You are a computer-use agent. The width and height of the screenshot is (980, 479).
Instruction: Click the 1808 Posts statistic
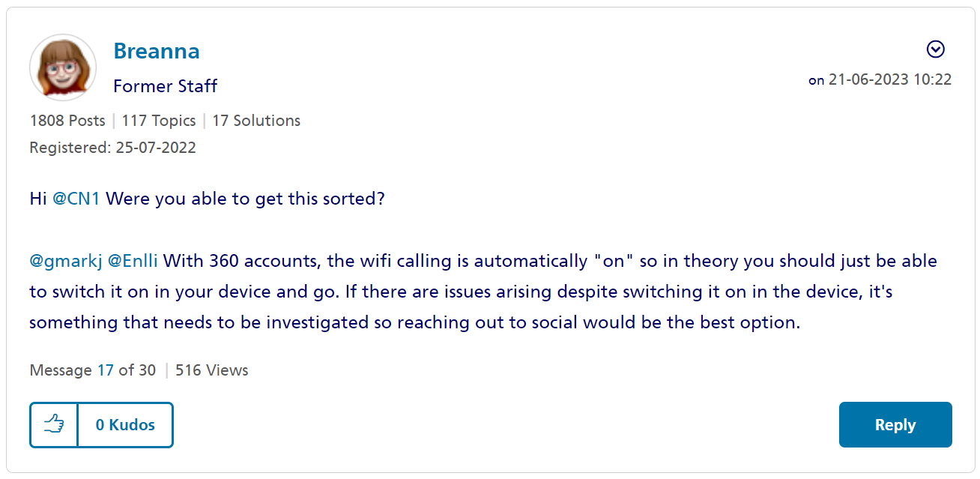[67, 120]
